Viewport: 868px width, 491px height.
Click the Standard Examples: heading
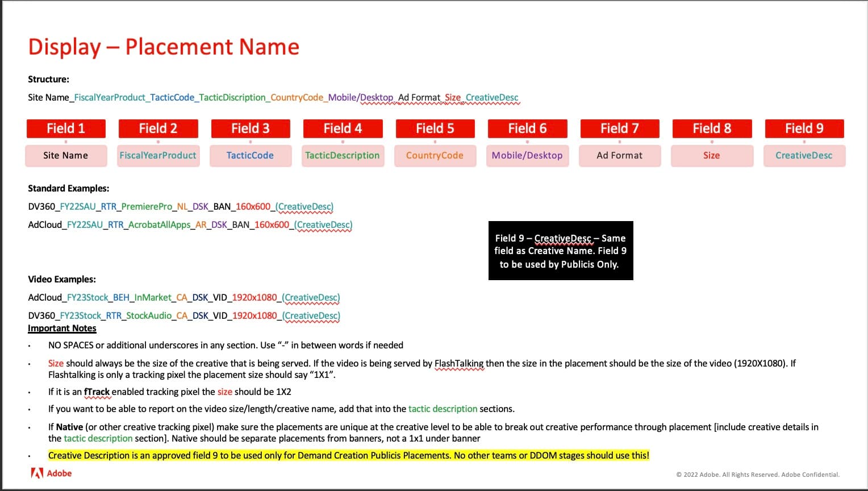[x=69, y=188]
